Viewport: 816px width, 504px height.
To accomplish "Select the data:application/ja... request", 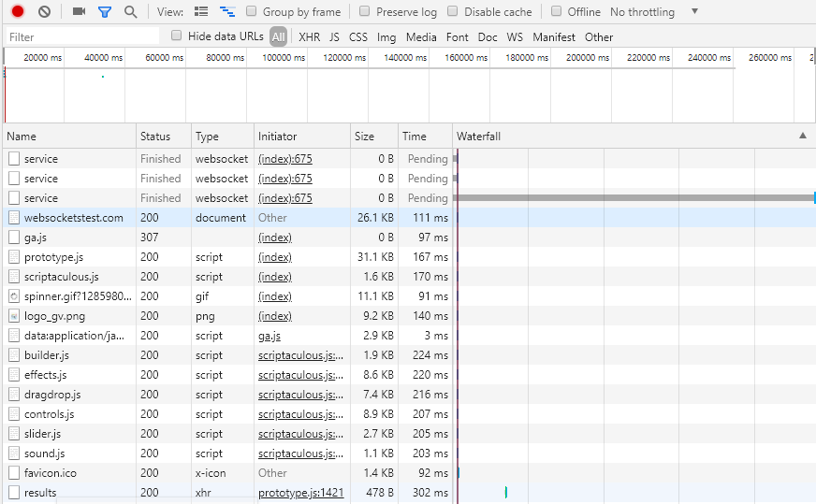I will point(409,336).
